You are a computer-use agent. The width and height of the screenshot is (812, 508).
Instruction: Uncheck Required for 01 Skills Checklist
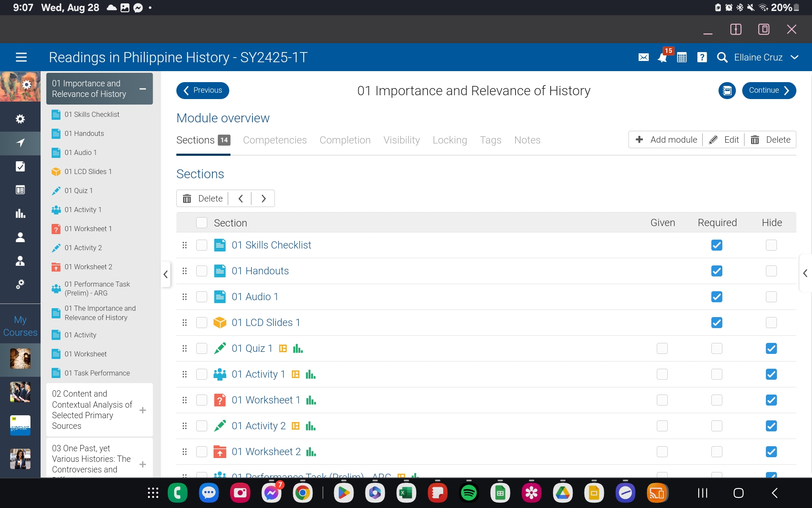[x=717, y=245]
